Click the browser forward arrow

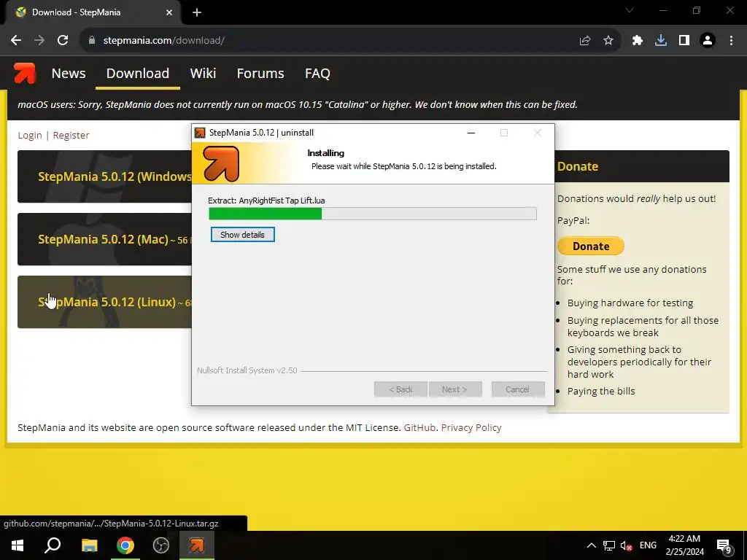tap(39, 41)
